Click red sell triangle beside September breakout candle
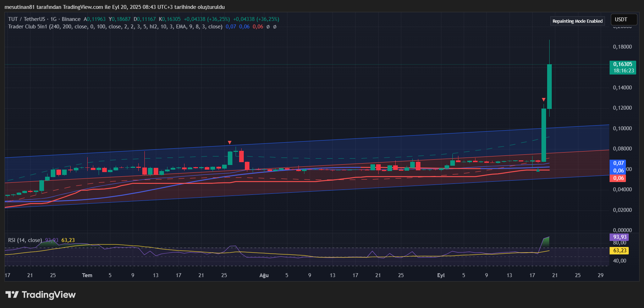The height and width of the screenshot is (308, 644). pyautogui.click(x=544, y=100)
